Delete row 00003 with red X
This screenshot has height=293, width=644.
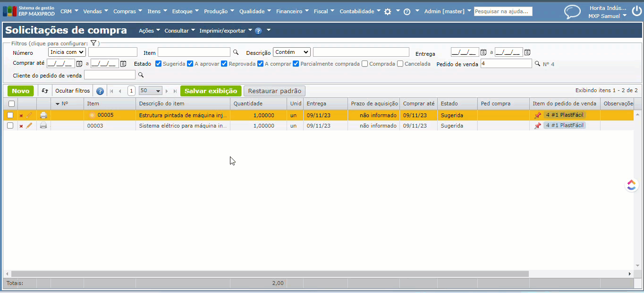point(21,126)
